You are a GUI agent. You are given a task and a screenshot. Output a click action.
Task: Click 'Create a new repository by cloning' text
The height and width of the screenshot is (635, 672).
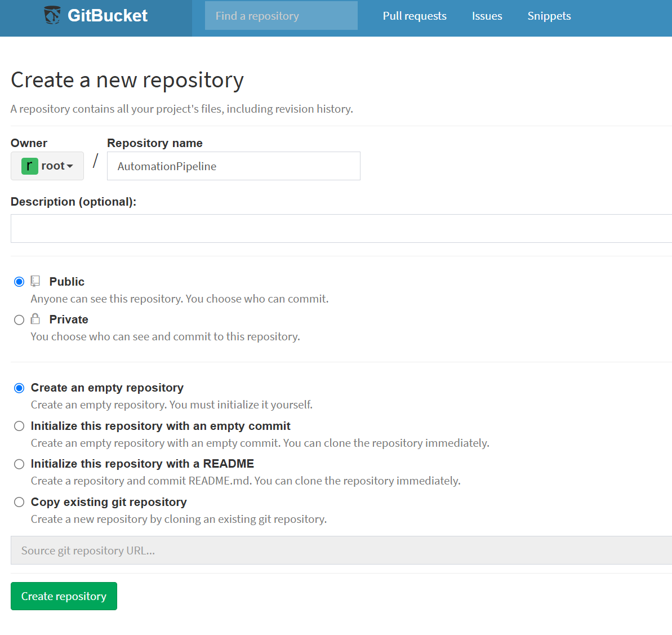click(179, 519)
